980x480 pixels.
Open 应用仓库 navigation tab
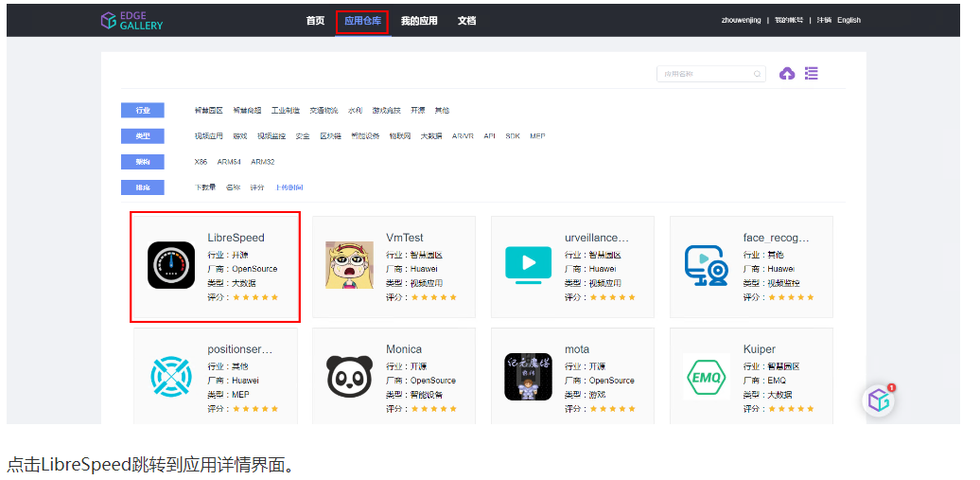pos(362,21)
